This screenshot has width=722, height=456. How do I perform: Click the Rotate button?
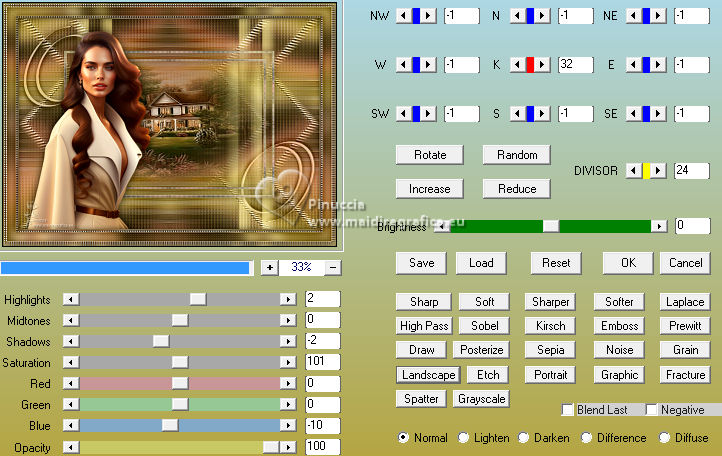[430, 155]
